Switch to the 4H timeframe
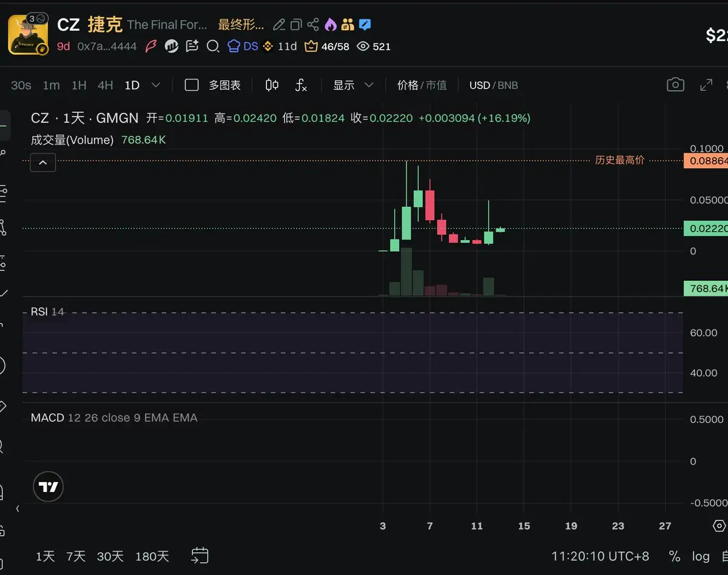The height and width of the screenshot is (575, 728). tap(106, 86)
